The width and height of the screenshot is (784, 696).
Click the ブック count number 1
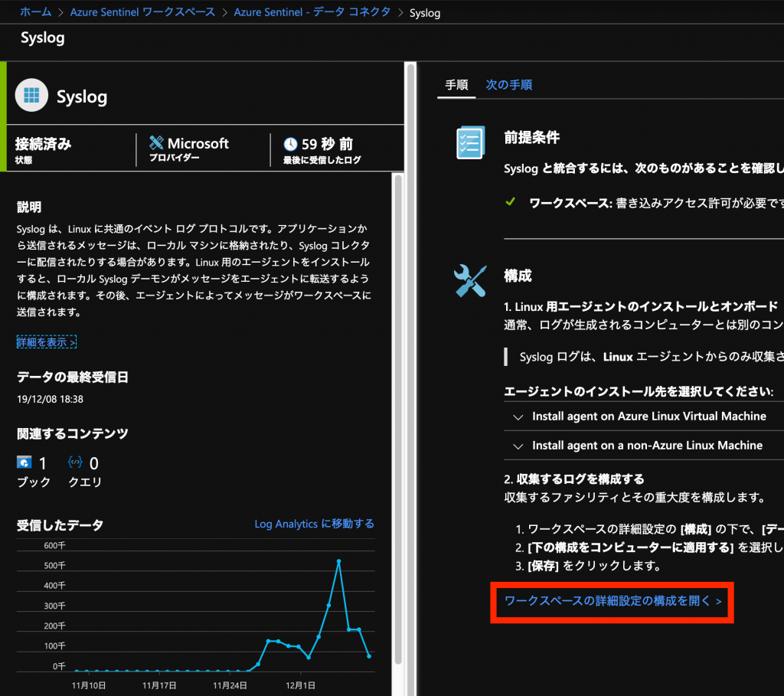click(x=43, y=463)
